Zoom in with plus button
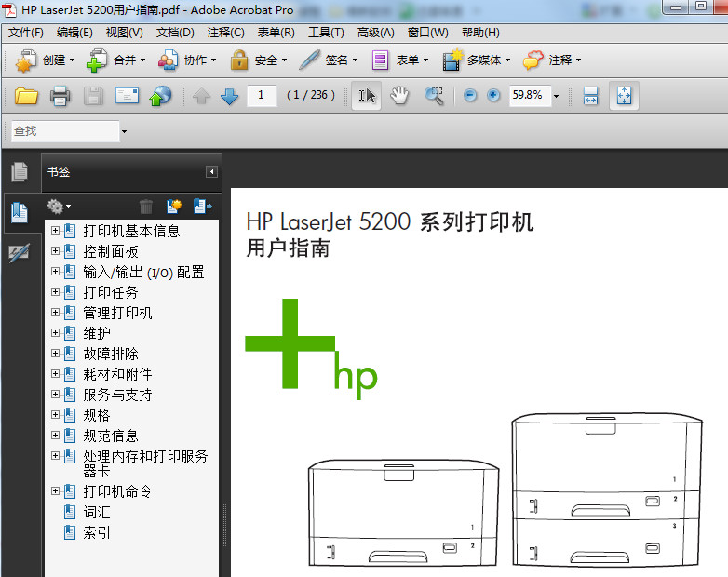728x577 pixels. 493,95
